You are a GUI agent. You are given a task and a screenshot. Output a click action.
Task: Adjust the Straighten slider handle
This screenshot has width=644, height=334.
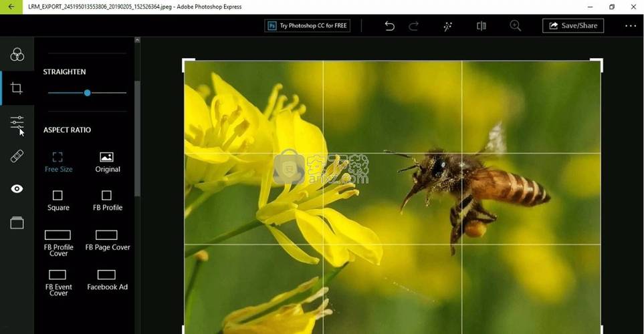click(87, 93)
